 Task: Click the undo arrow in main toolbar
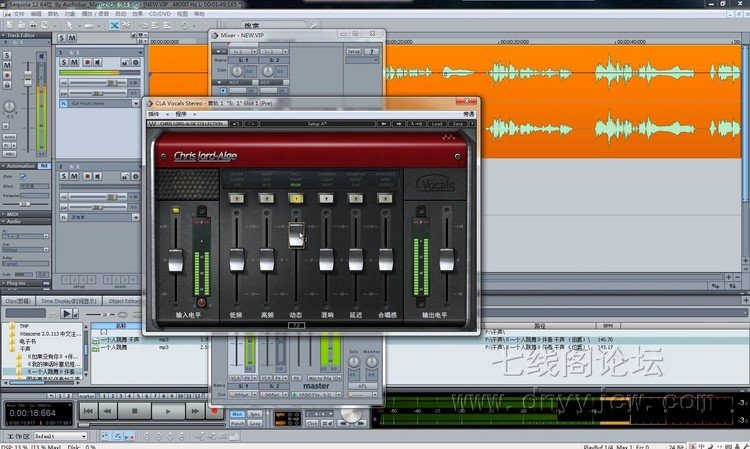[185, 25]
